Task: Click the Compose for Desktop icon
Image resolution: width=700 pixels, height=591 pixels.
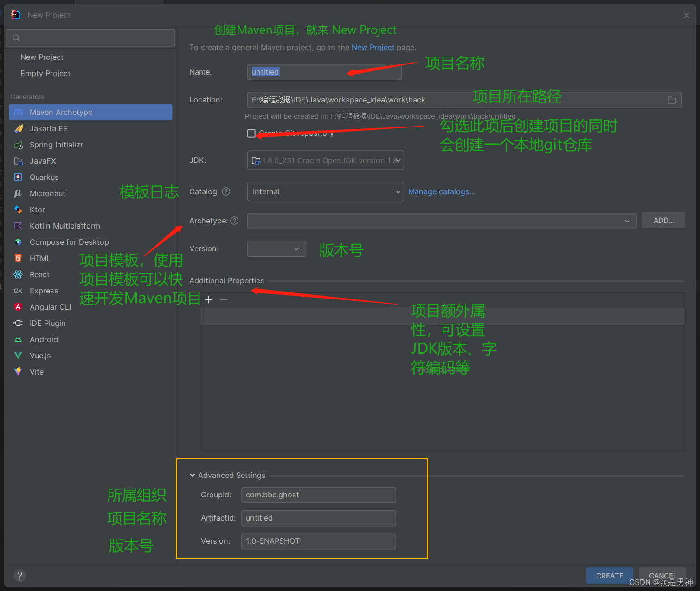Action: point(19,242)
